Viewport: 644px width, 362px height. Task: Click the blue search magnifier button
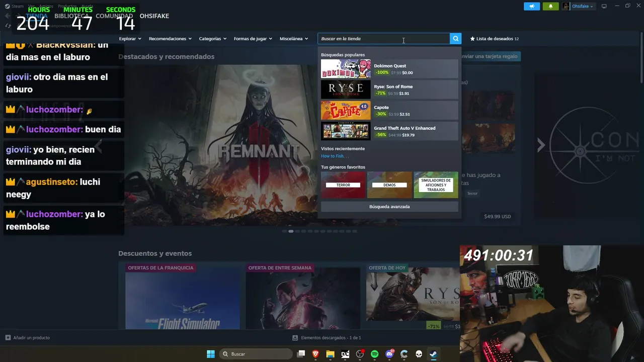click(x=455, y=39)
